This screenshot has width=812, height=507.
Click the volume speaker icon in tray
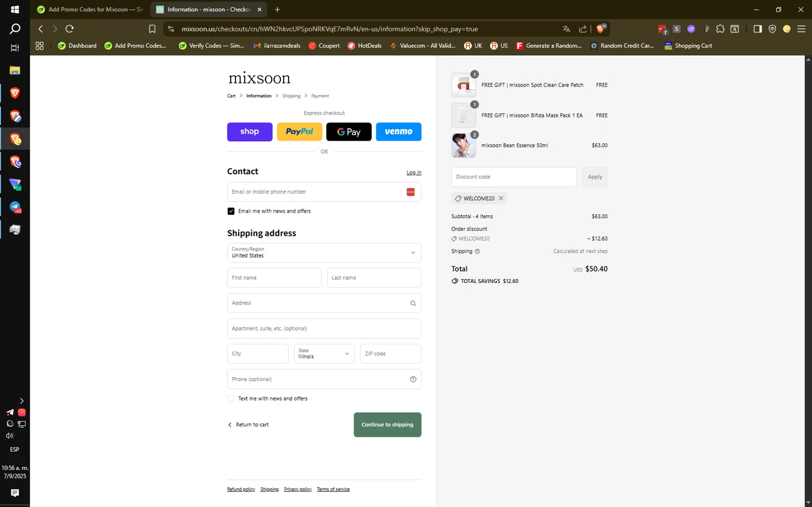pos(10,436)
